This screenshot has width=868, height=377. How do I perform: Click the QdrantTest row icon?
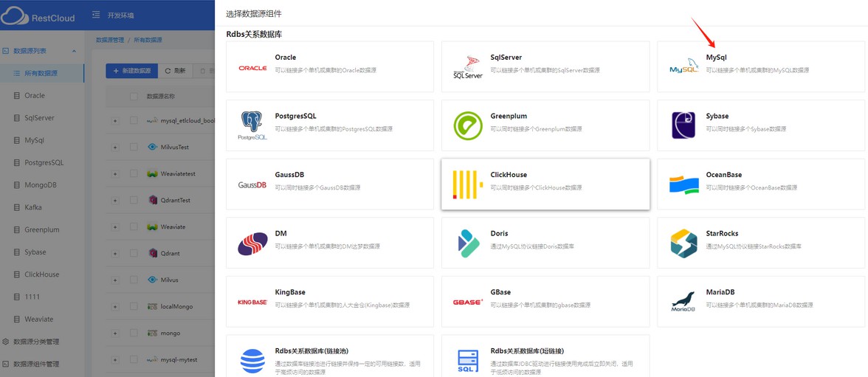(154, 200)
